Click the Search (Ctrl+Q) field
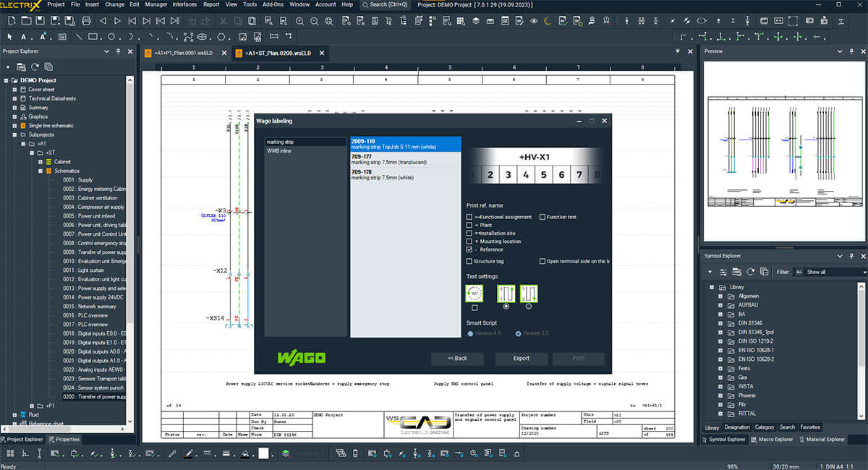The height and width of the screenshot is (470, 868). (x=385, y=4)
